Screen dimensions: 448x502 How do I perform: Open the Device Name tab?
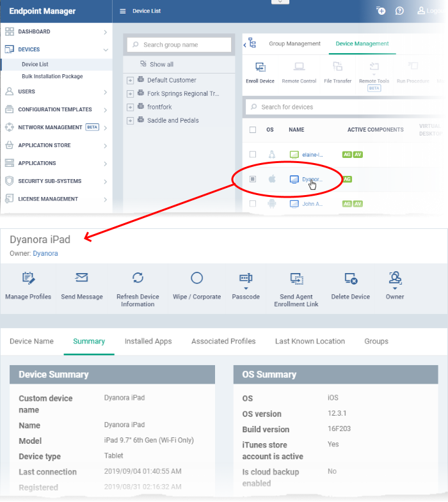(x=32, y=341)
